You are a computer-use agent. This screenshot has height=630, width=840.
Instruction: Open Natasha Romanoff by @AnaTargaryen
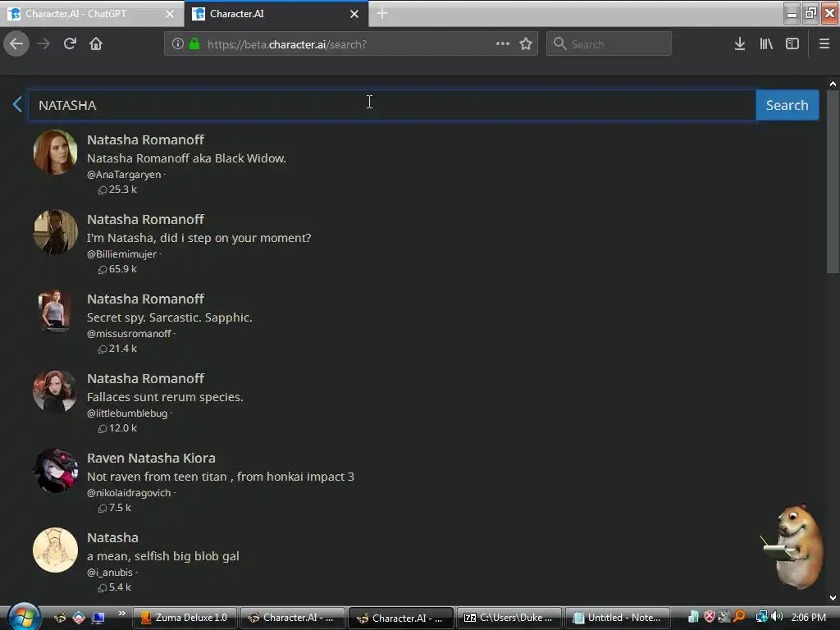click(145, 139)
